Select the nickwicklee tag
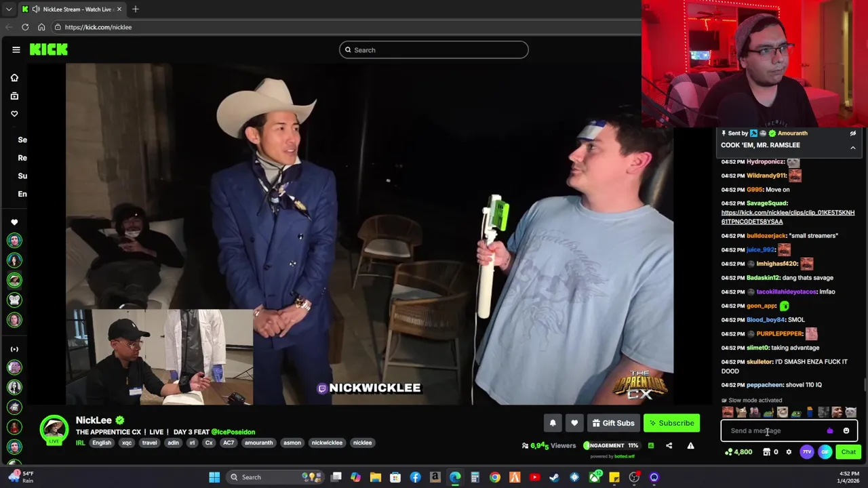The height and width of the screenshot is (488, 868). pyautogui.click(x=327, y=443)
